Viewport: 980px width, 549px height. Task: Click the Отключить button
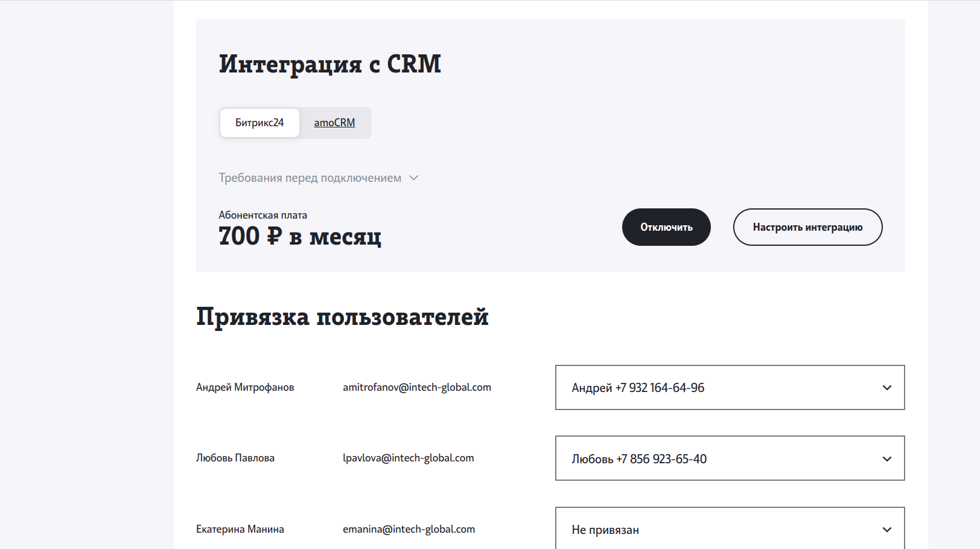point(666,227)
